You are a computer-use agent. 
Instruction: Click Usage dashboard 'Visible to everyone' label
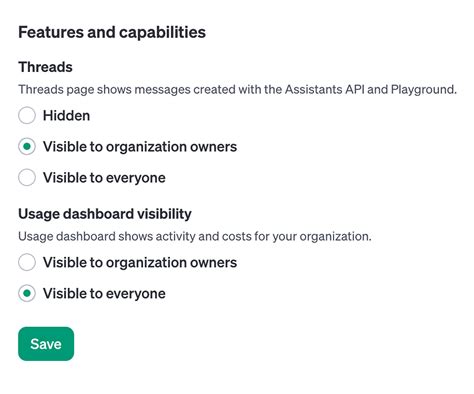tap(104, 294)
